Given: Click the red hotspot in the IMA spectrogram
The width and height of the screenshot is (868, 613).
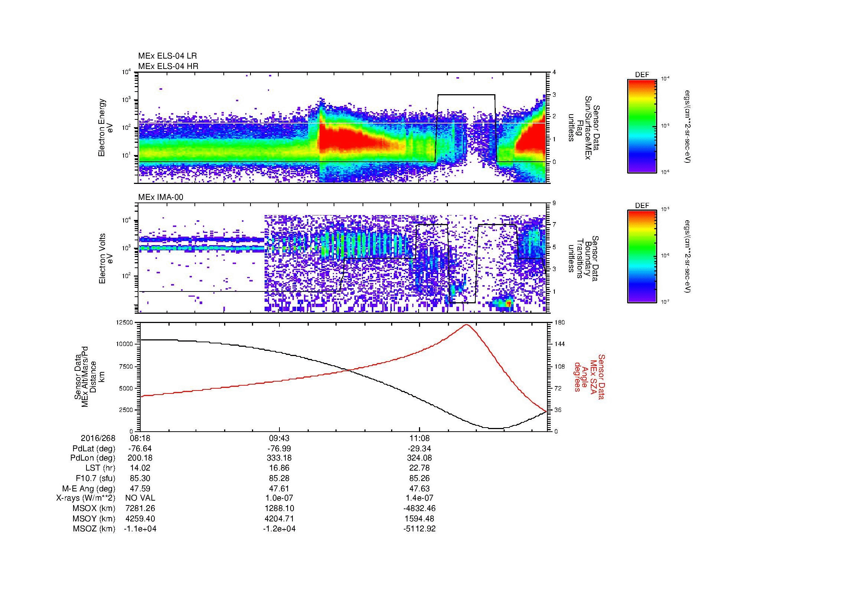Looking at the screenshot, I should (x=509, y=303).
